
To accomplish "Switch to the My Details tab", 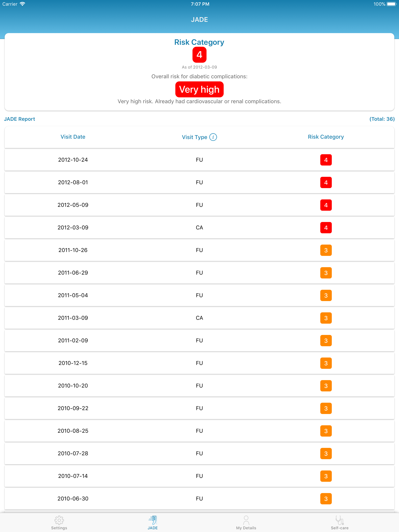I will [x=246, y=522].
